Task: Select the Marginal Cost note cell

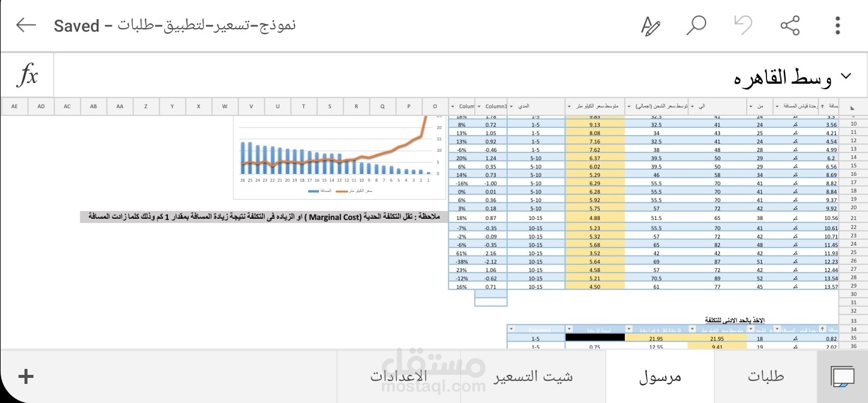Action: coord(264,216)
